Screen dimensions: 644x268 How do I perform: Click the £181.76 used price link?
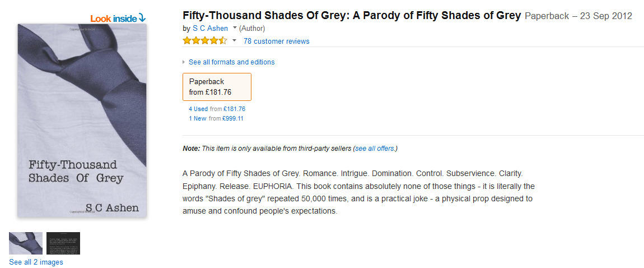[234, 109]
